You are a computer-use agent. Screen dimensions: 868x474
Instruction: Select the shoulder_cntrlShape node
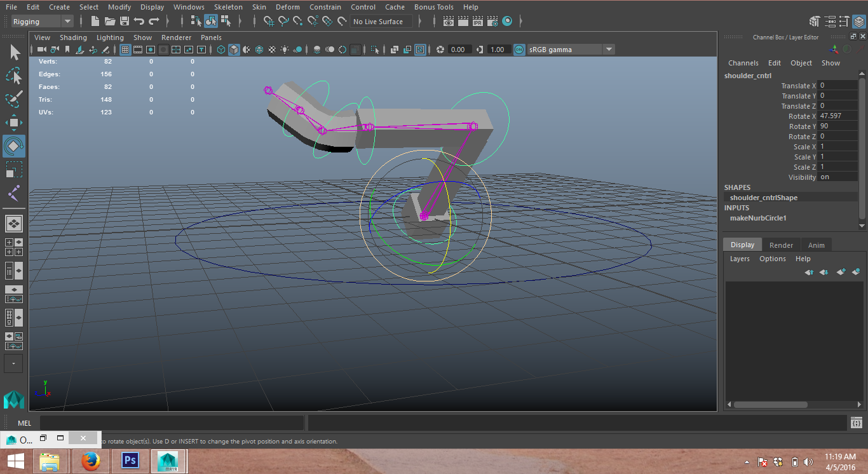[763, 198]
